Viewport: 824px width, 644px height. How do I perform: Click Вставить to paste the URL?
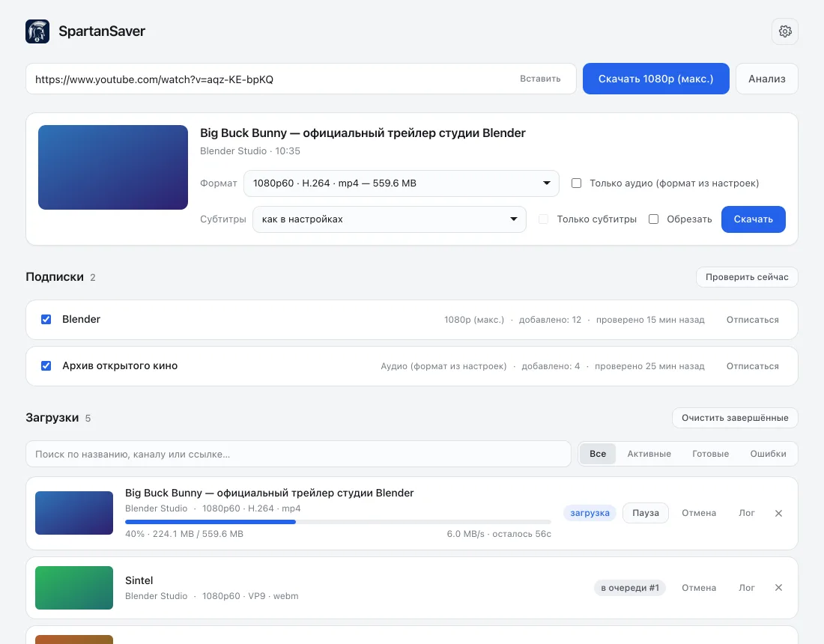click(540, 79)
